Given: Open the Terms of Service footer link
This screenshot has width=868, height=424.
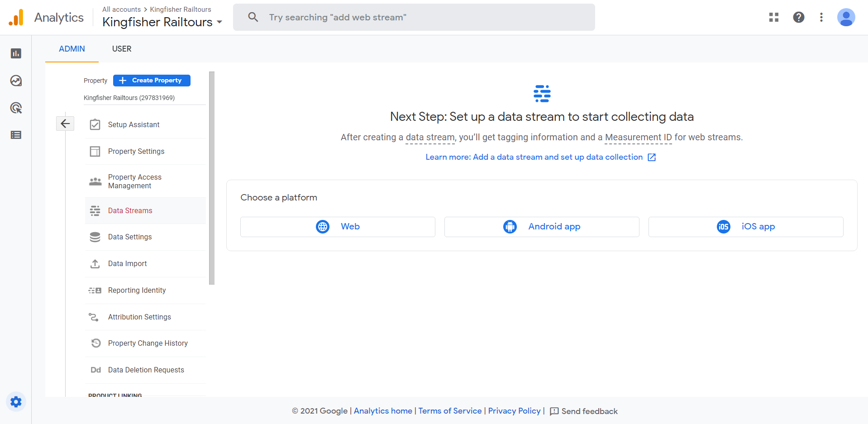Looking at the screenshot, I should coord(450,411).
